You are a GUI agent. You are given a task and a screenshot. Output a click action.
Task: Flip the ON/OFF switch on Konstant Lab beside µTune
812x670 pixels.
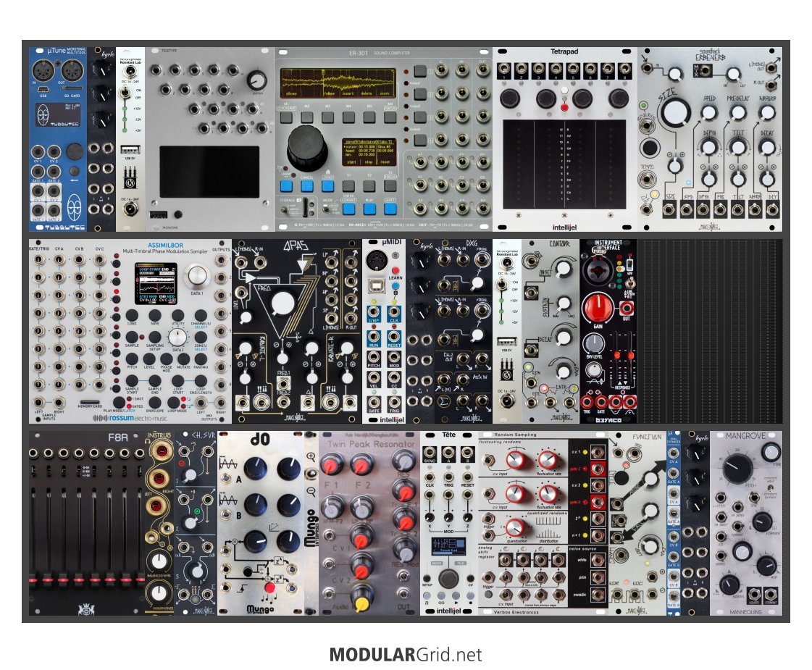point(125,93)
